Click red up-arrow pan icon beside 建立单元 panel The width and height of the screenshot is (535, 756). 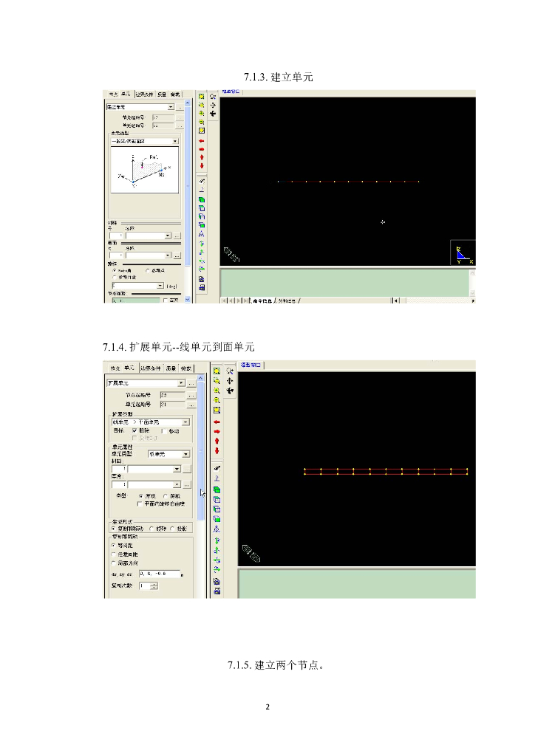pos(202,157)
